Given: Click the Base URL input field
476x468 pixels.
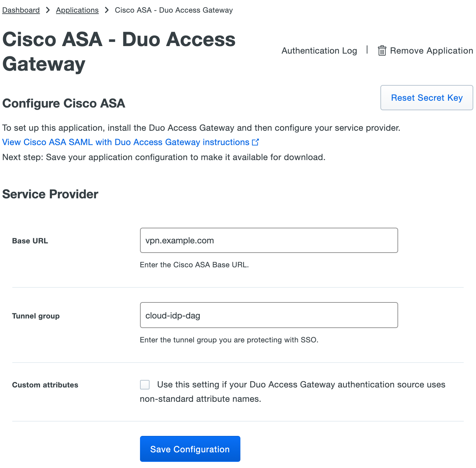Looking at the screenshot, I should click(269, 240).
